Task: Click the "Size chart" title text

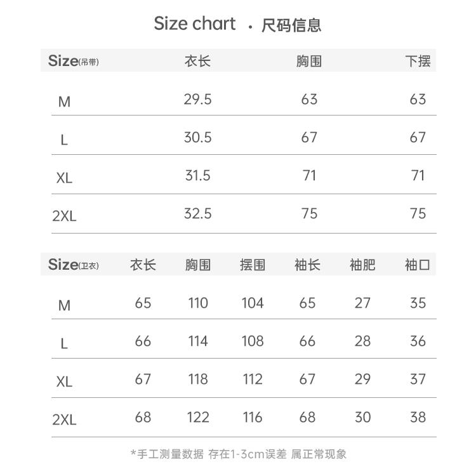Action: (x=195, y=24)
